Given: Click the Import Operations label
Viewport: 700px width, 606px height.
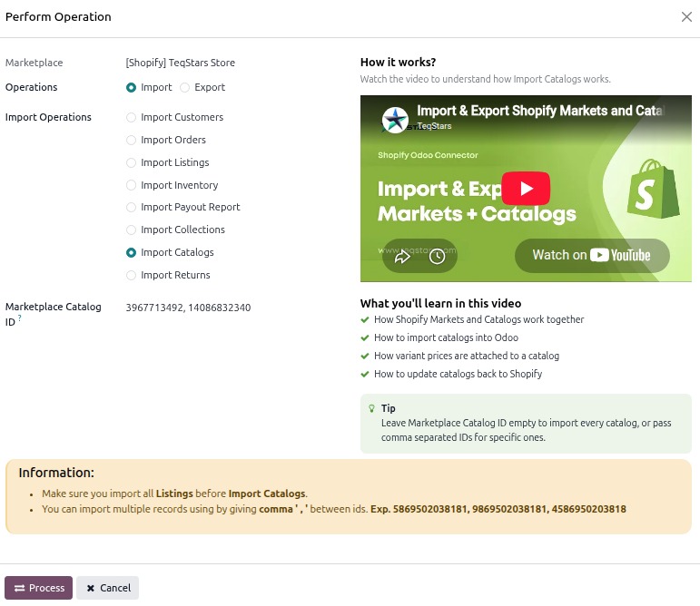Looking at the screenshot, I should pos(48,117).
